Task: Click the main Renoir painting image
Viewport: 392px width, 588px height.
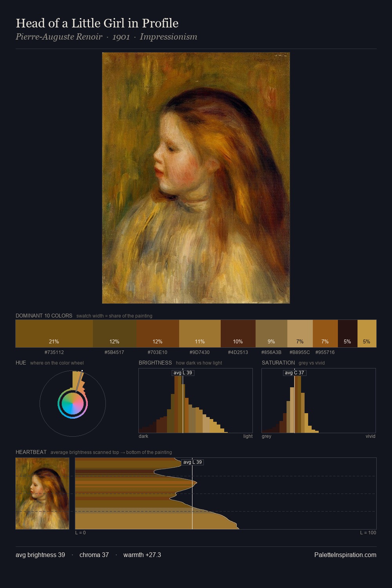Action: 196,178
